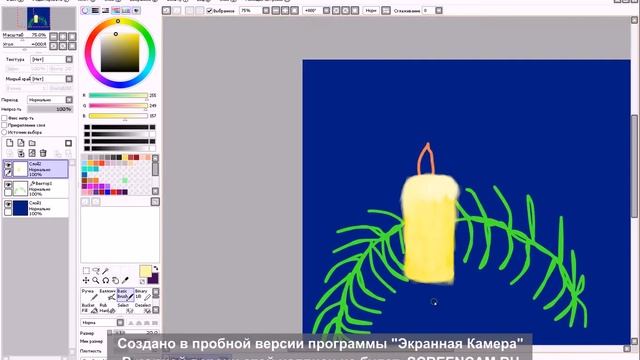Create a new linework layer
Image resolution: width=640 pixels, height=360 pixels.
coord(21,143)
